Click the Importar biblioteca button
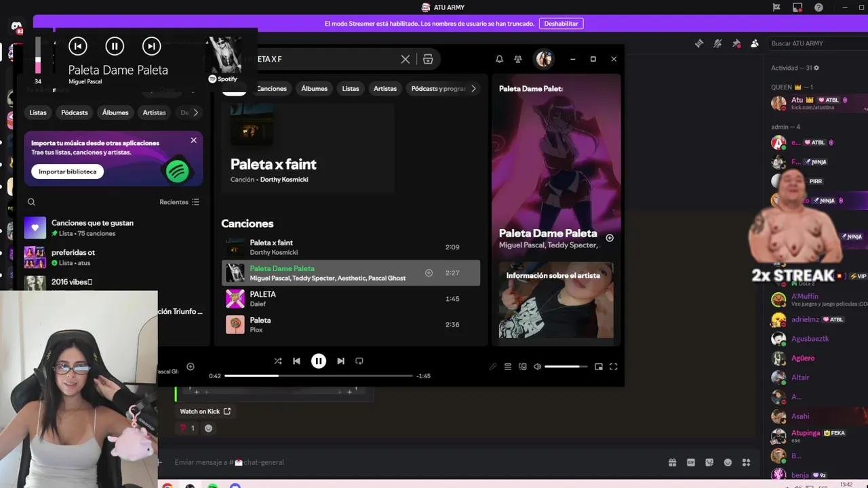 pyautogui.click(x=67, y=171)
